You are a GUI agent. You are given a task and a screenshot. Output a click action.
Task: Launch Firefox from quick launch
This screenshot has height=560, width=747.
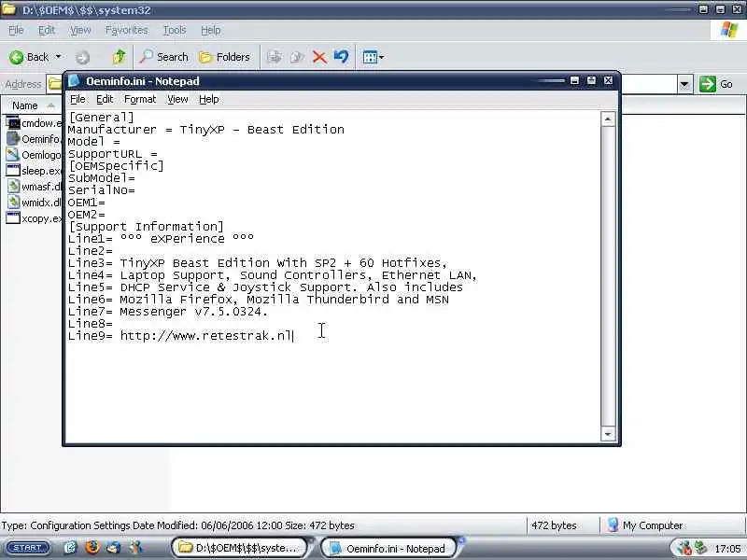coord(92,548)
